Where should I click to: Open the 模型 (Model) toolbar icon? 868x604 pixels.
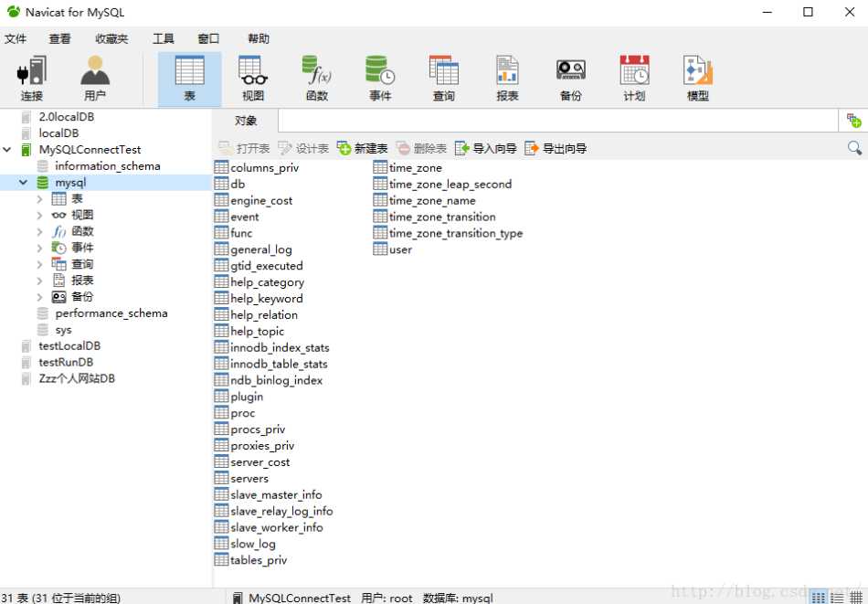coord(698,79)
